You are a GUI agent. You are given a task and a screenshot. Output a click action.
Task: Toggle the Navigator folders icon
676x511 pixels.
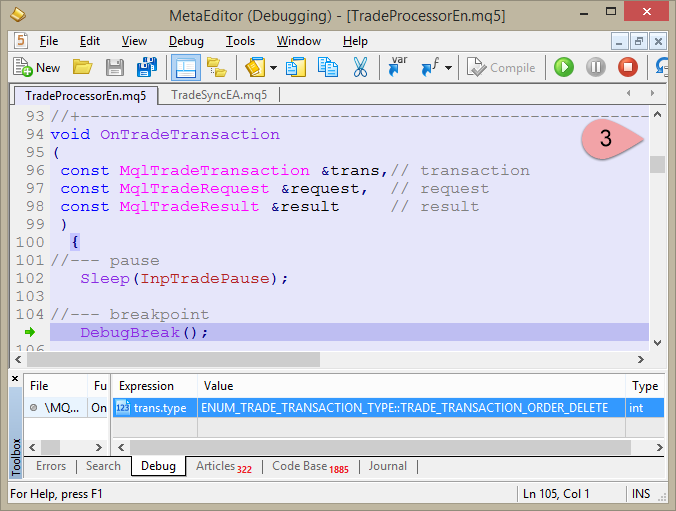click(x=216, y=68)
